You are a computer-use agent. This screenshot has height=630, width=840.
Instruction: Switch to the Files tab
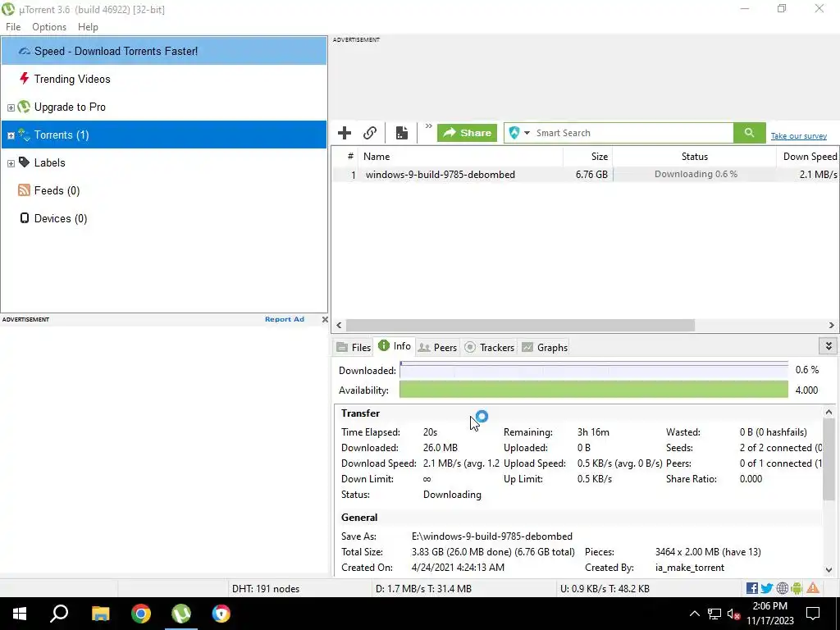[354, 347]
